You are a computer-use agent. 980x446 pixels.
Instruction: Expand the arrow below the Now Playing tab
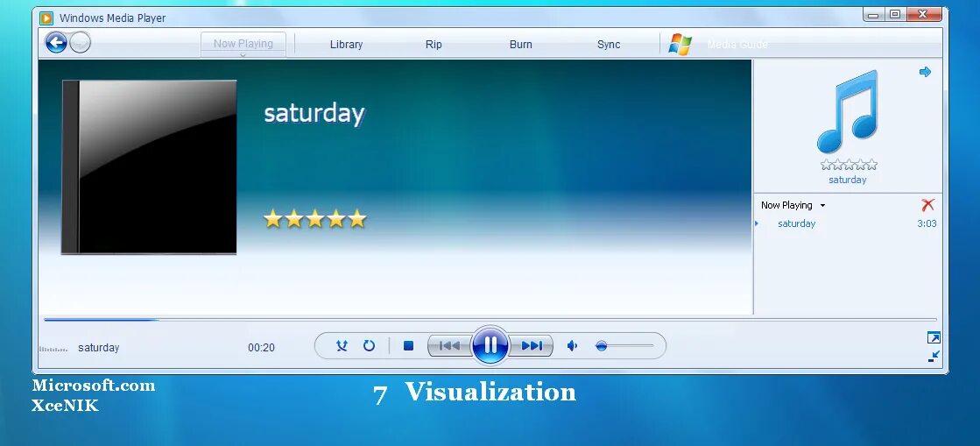tap(243, 55)
